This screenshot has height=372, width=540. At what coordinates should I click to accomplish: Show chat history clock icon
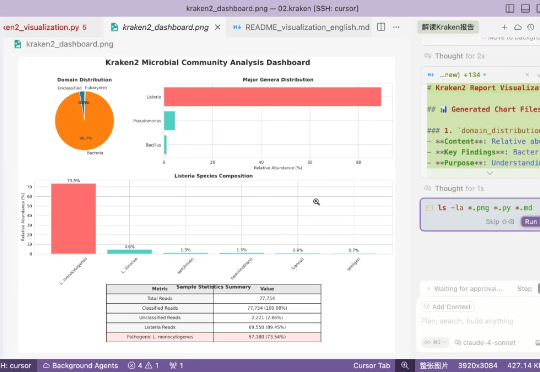tap(531, 27)
